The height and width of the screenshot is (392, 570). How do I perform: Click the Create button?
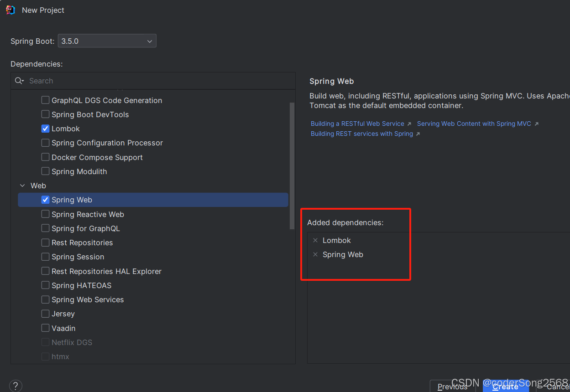[506, 386]
